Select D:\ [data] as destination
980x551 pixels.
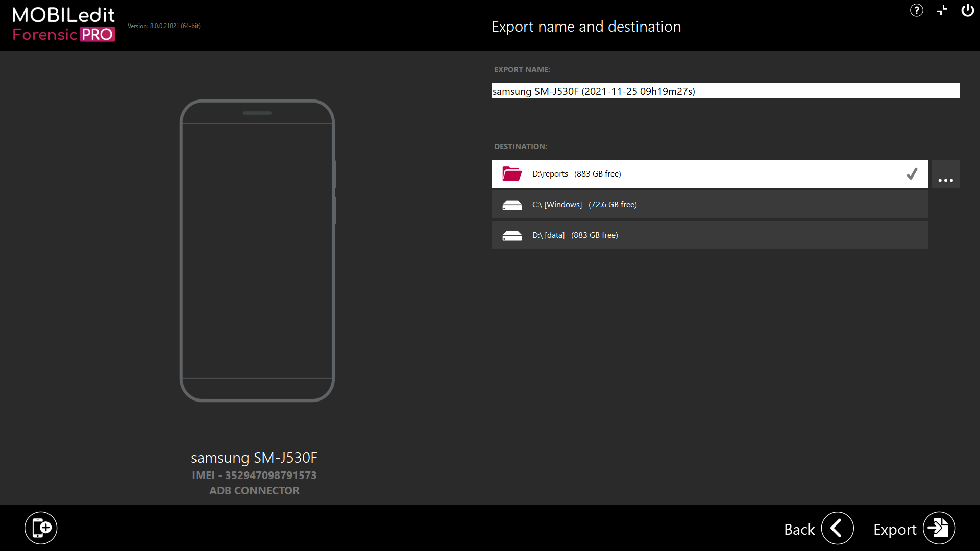coord(709,235)
